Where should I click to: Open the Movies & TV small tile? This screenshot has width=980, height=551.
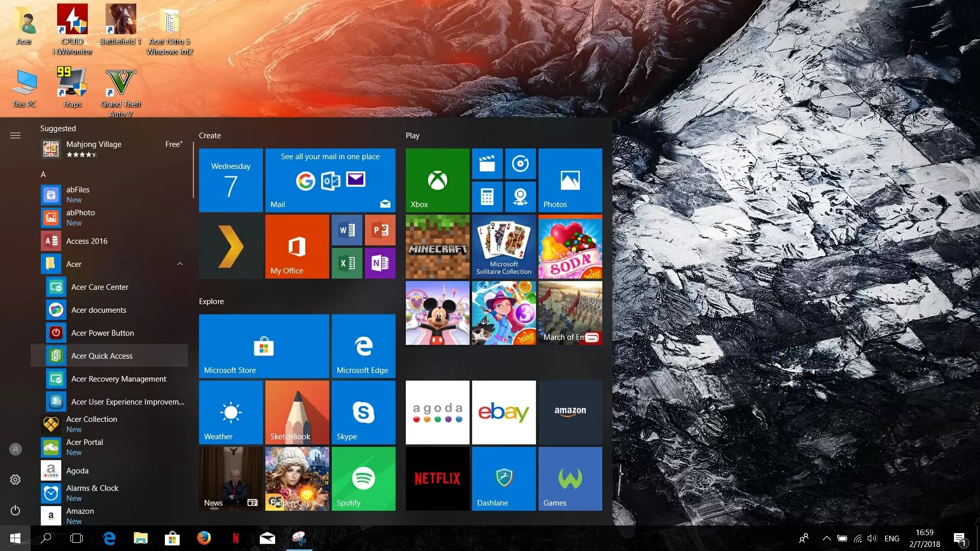487,164
